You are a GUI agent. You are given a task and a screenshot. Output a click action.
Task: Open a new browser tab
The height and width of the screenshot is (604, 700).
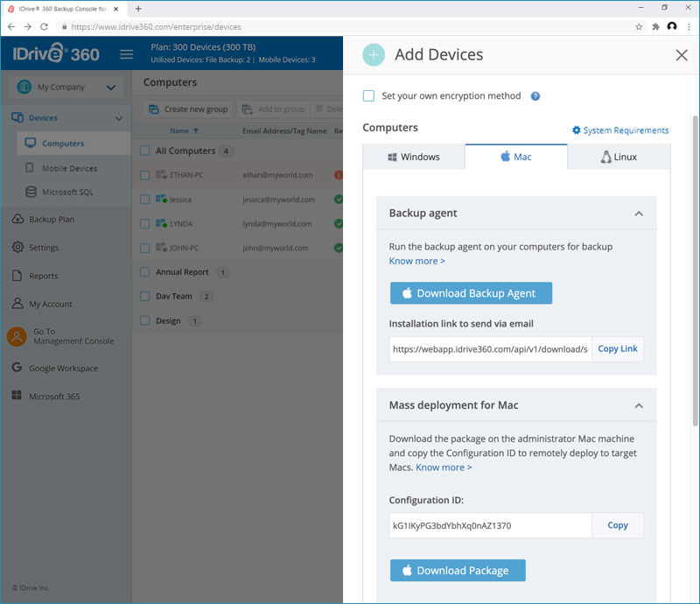[x=138, y=9]
